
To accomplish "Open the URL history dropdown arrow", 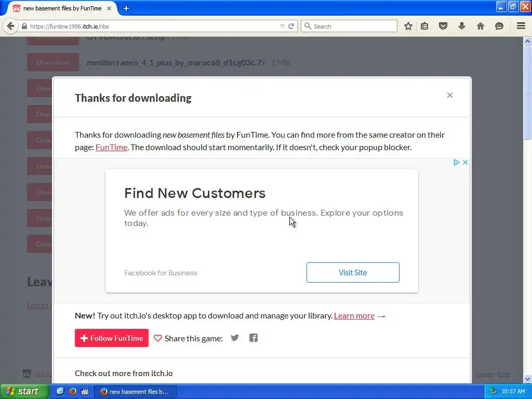I will [x=282, y=26].
